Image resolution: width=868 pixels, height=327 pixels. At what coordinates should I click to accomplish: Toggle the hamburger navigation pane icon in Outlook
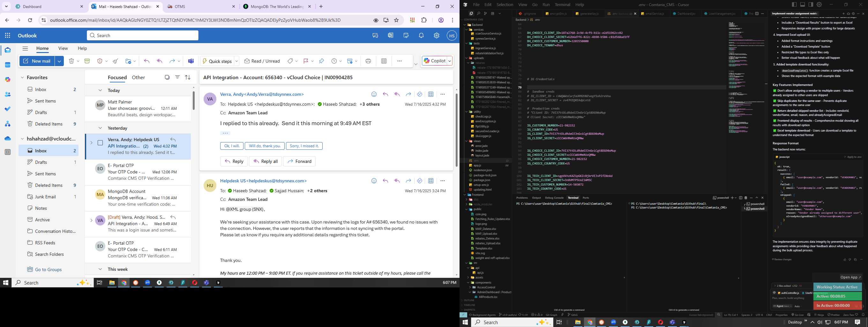(x=25, y=48)
